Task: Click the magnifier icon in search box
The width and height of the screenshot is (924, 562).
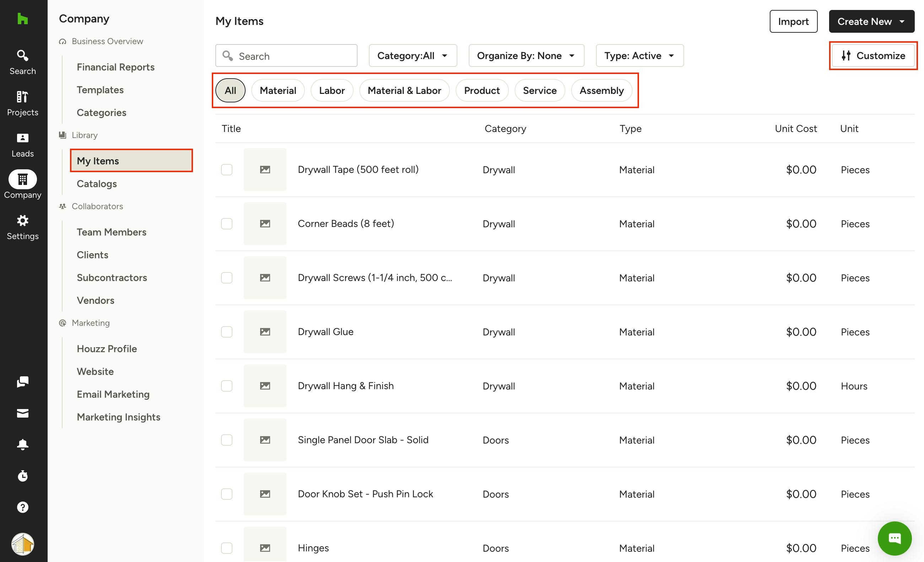Action: tap(228, 56)
